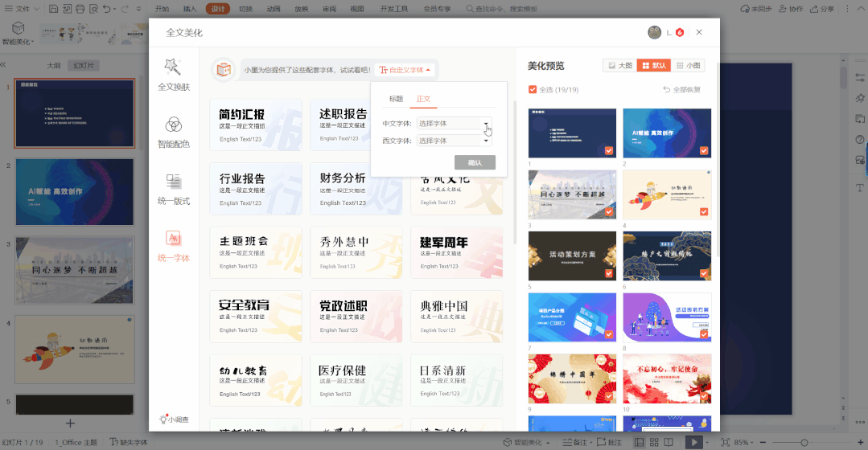The width and height of the screenshot is (868, 450).
Task: Click the print preview icon in toolbar
Action: click(93, 9)
